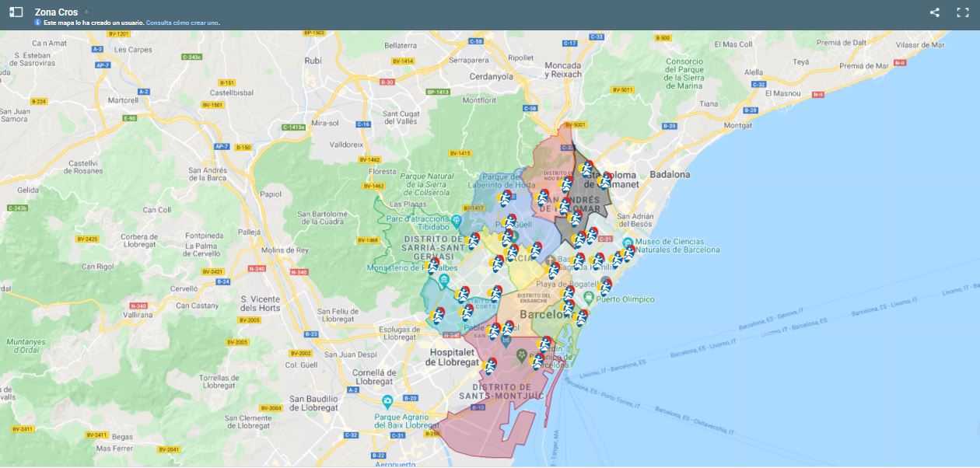
Task: Select the runner marker over Santa Coloma de Gramanet label
Action: tap(604, 181)
